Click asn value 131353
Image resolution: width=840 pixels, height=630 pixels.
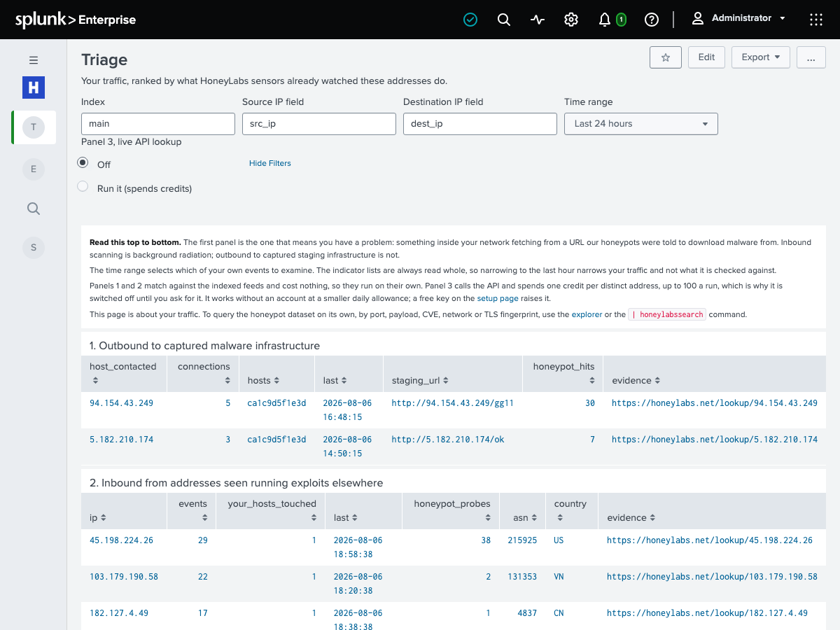522,577
